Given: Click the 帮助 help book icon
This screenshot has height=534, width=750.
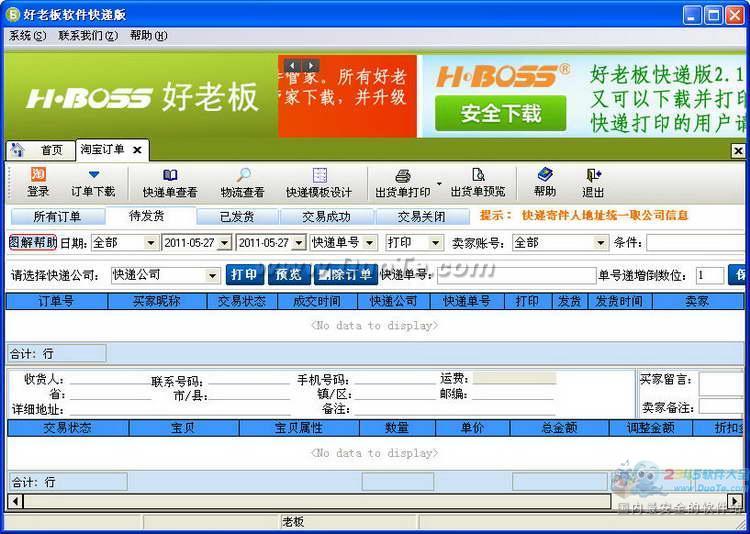Looking at the screenshot, I should (545, 176).
